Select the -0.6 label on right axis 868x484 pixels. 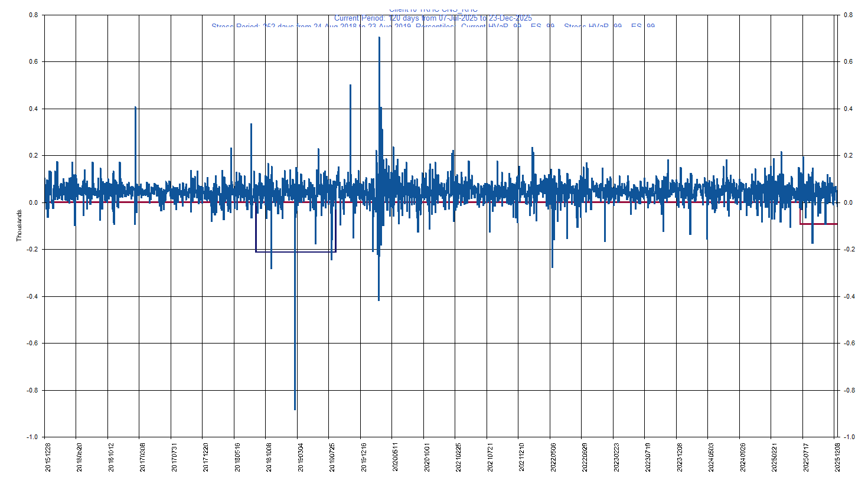pos(849,343)
